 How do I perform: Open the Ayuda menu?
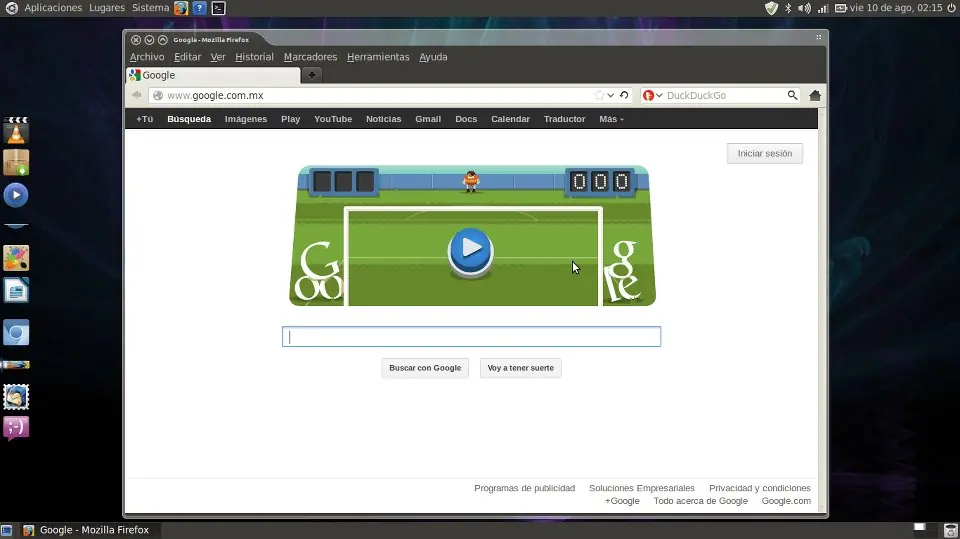[x=433, y=57]
